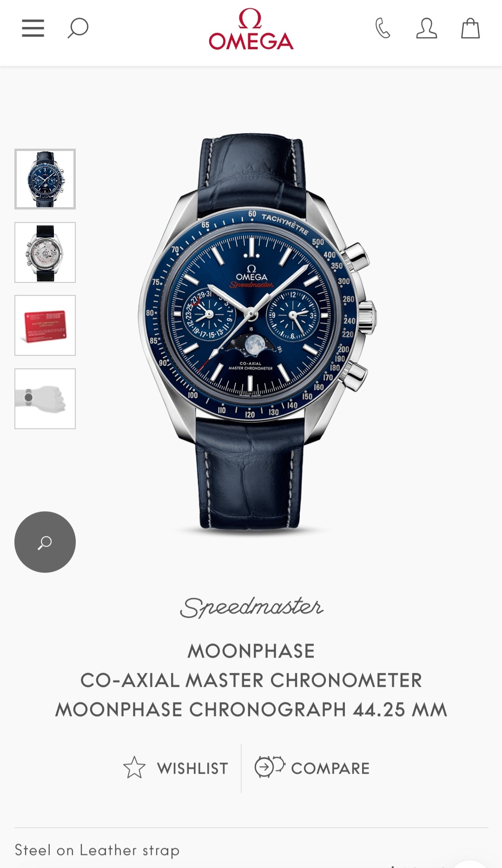Tap the phone contact icon
The height and width of the screenshot is (868, 502).
coord(383,28)
